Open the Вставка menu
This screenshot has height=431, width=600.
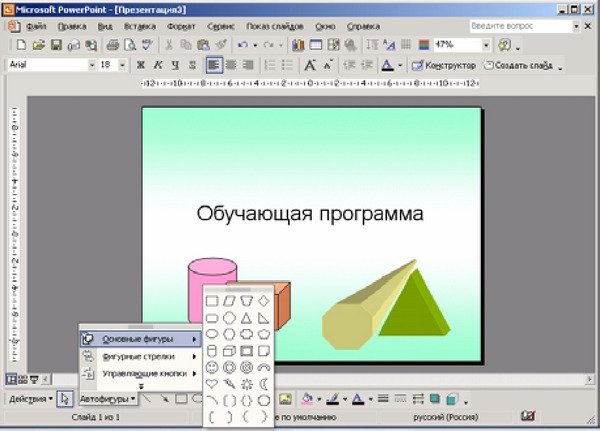[141, 27]
